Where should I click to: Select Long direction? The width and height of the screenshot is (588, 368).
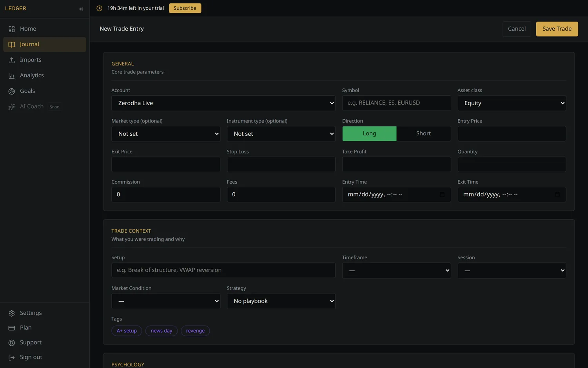point(369,133)
